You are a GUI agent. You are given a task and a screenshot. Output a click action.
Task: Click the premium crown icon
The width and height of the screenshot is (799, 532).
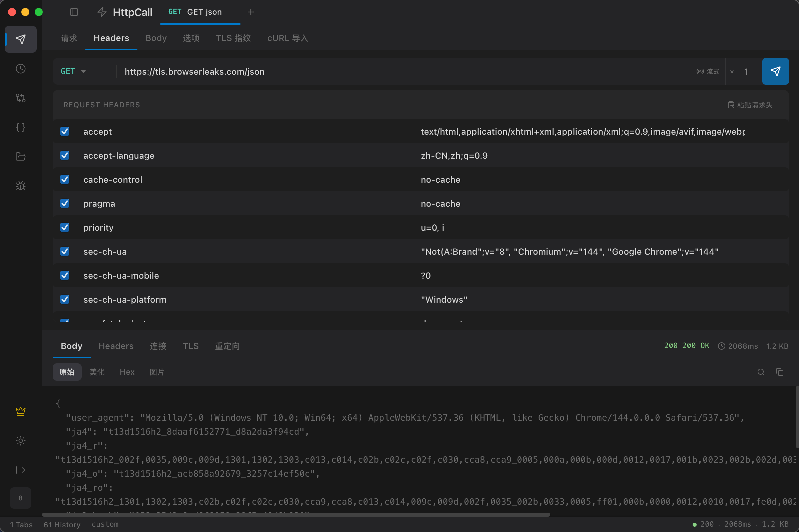pos(20,411)
